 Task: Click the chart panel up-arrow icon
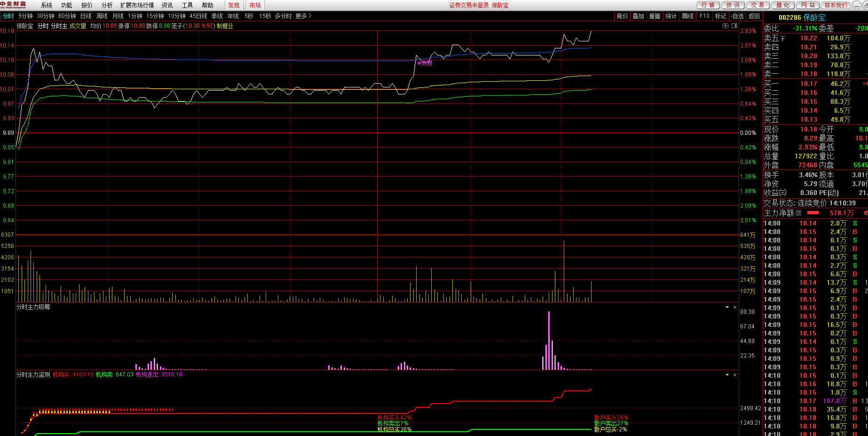[726, 26]
